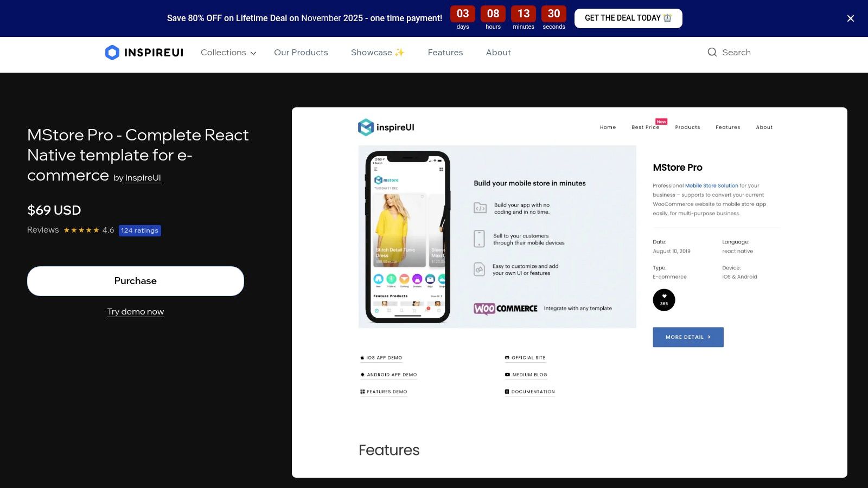Select About in the main navigation
This screenshot has height=488, width=868.
click(x=498, y=52)
